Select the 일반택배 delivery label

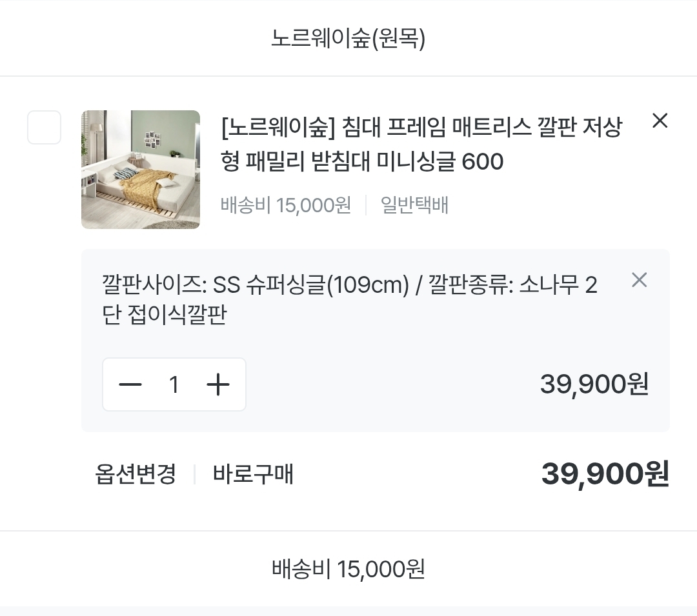point(414,206)
